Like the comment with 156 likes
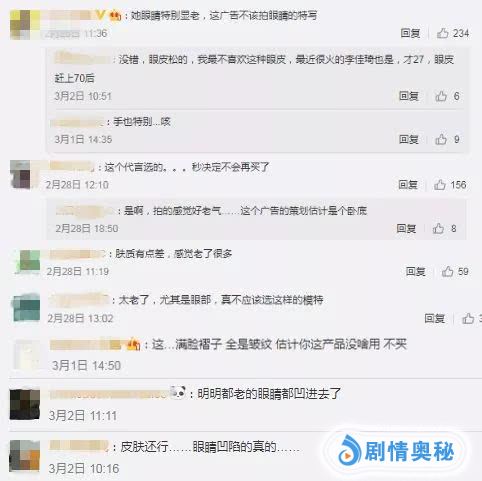Screen dimensions: 482x481 440,184
